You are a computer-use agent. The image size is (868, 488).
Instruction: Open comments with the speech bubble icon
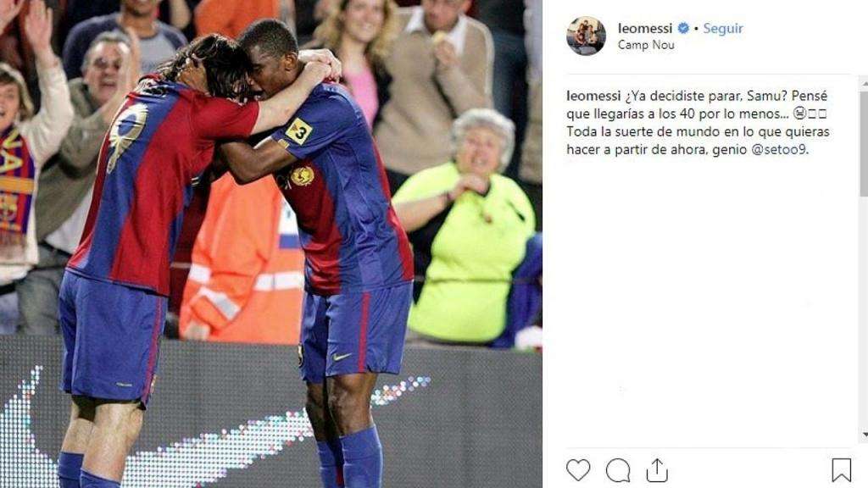tap(618, 470)
